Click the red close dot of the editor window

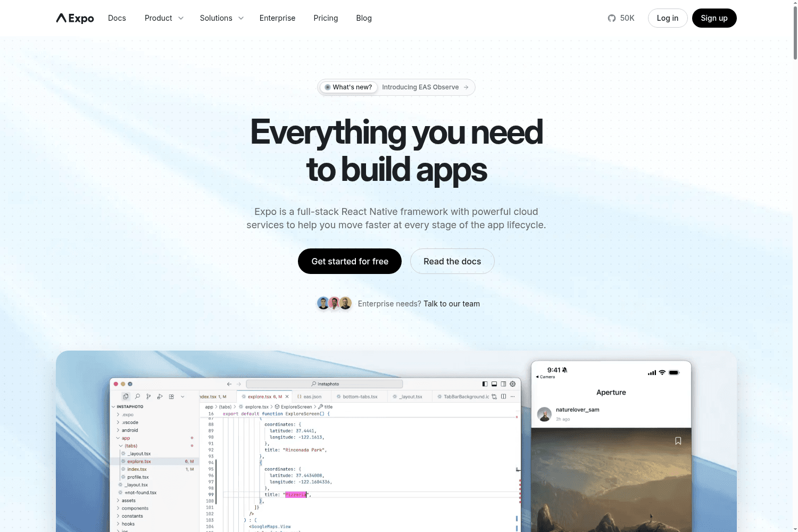pos(116,384)
